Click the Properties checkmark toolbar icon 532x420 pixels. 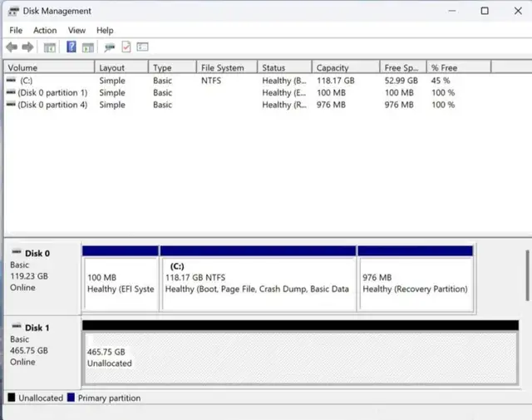(126, 47)
